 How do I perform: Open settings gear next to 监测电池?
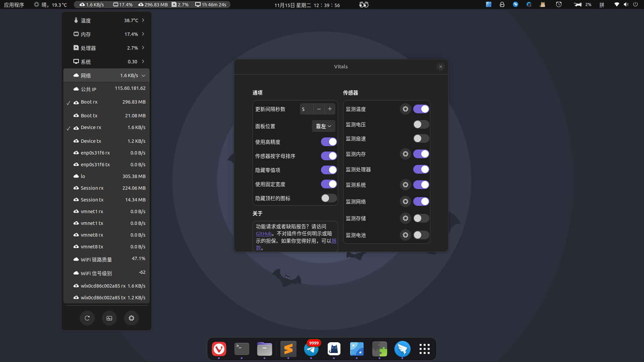[x=405, y=235]
